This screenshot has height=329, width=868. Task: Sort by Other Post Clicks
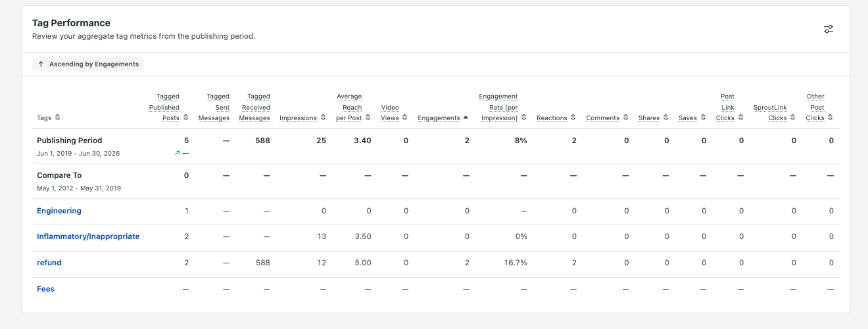coord(831,118)
